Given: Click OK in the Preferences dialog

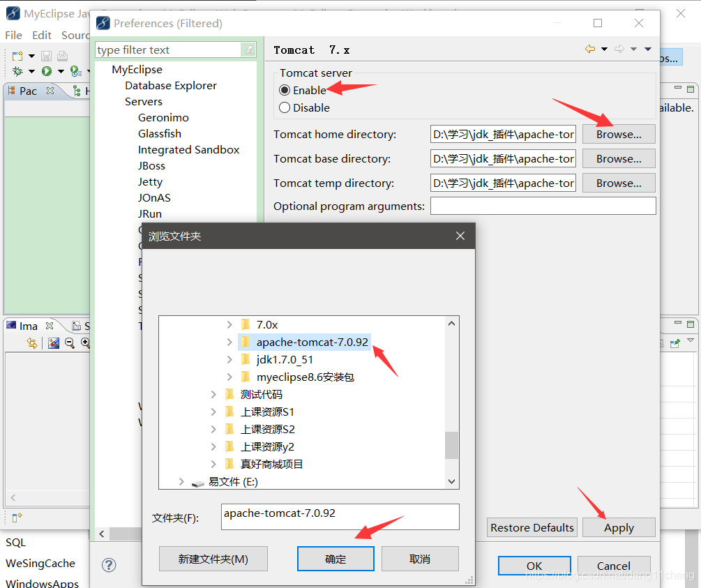Looking at the screenshot, I should pos(534,566).
